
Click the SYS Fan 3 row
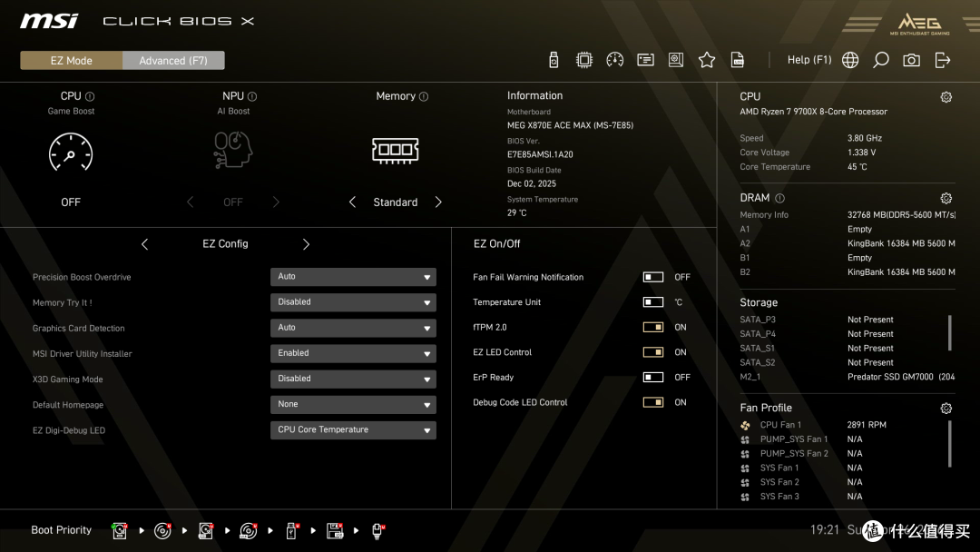coord(802,497)
